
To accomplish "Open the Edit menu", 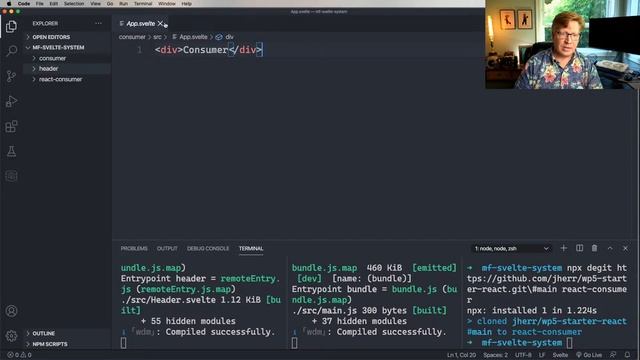I will 53,4.
